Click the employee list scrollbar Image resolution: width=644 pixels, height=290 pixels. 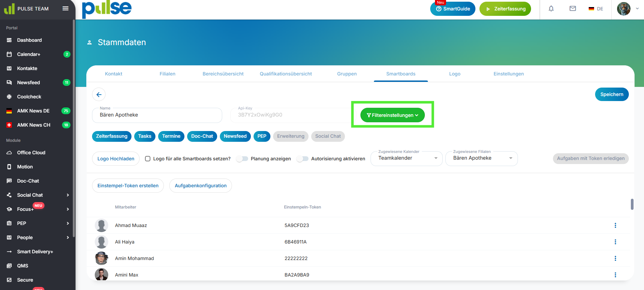pyautogui.click(x=632, y=204)
